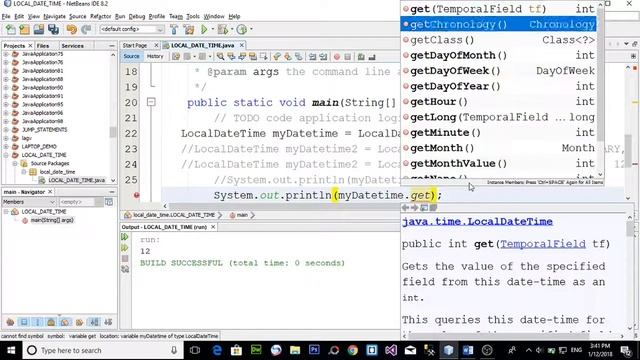Switch to the editor History view
640x360 pixels.
[155, 56]
